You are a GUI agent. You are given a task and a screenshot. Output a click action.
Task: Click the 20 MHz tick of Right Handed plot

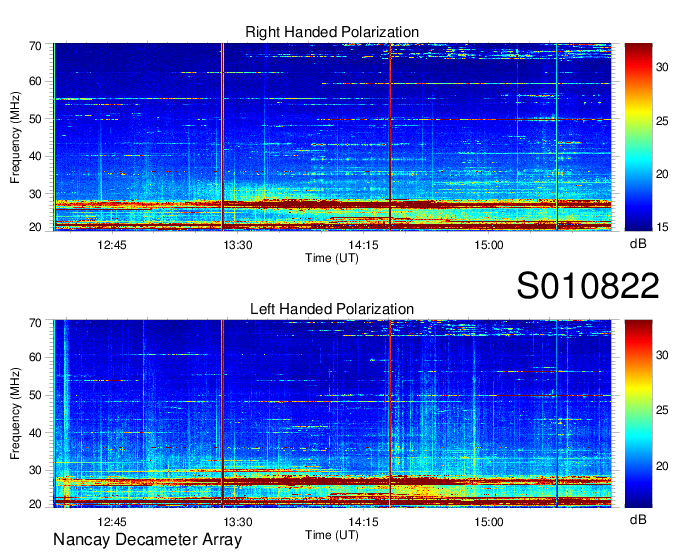(35, 227)
